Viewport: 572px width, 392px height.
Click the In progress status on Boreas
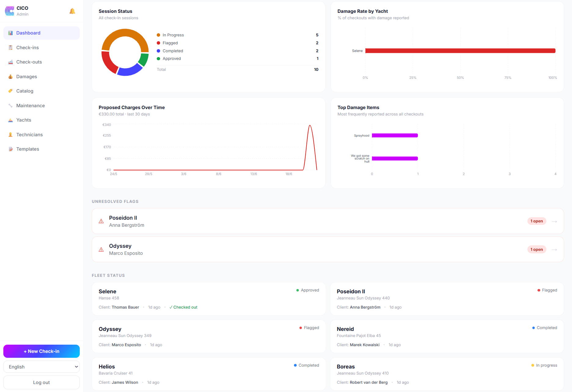pos(544,365)
